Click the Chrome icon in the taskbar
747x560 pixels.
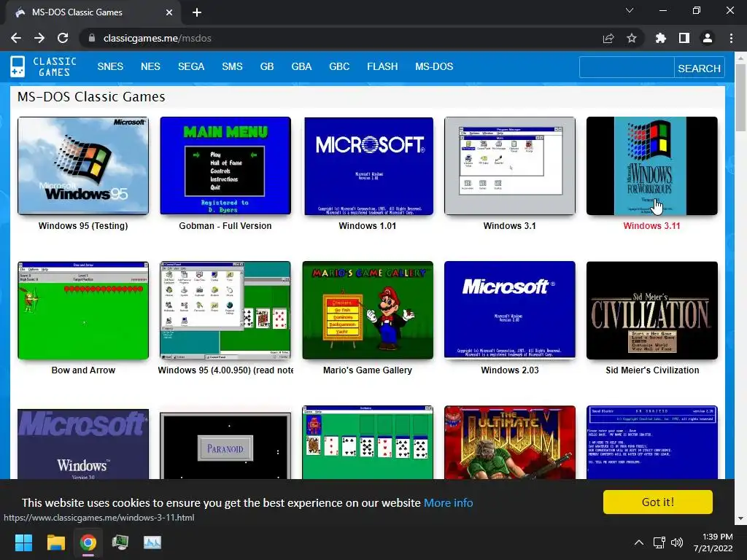[x=88, y=542]
